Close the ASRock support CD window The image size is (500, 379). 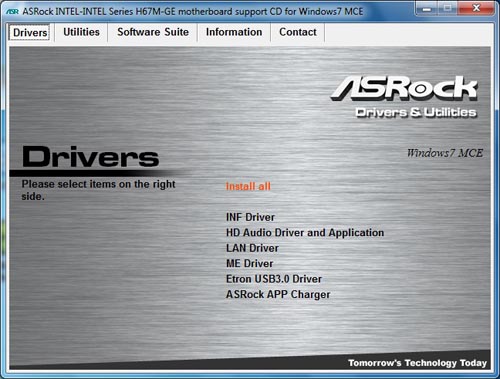click(476, 9)
